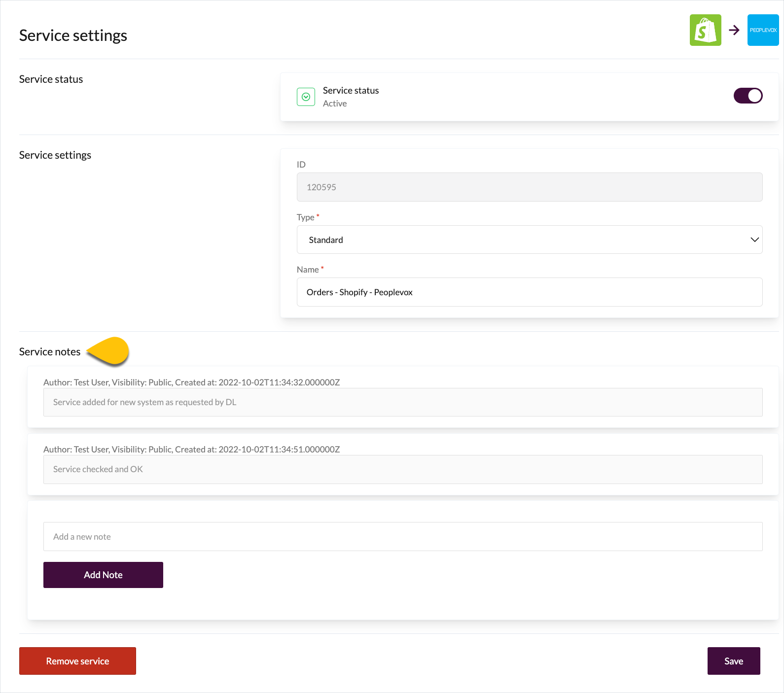Screen dimensions: 784x693
Task: Click the disabled ID field 120595
Action: pos(529,187)
